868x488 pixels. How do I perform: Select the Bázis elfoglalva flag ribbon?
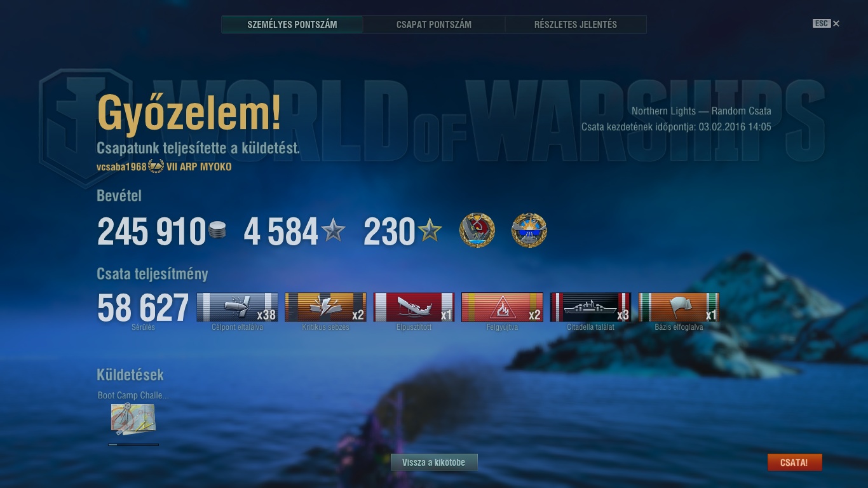click(679, 308)
